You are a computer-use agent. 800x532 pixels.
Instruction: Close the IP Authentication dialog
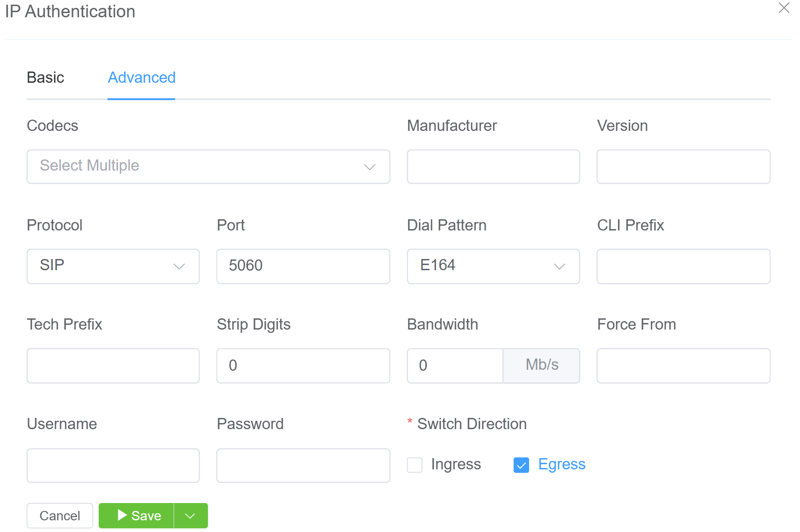tap(784, 8)
